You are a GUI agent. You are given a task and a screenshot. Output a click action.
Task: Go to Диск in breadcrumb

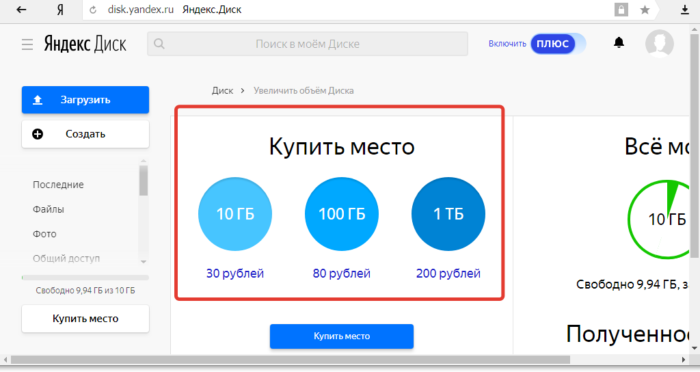tap(222, 91)
